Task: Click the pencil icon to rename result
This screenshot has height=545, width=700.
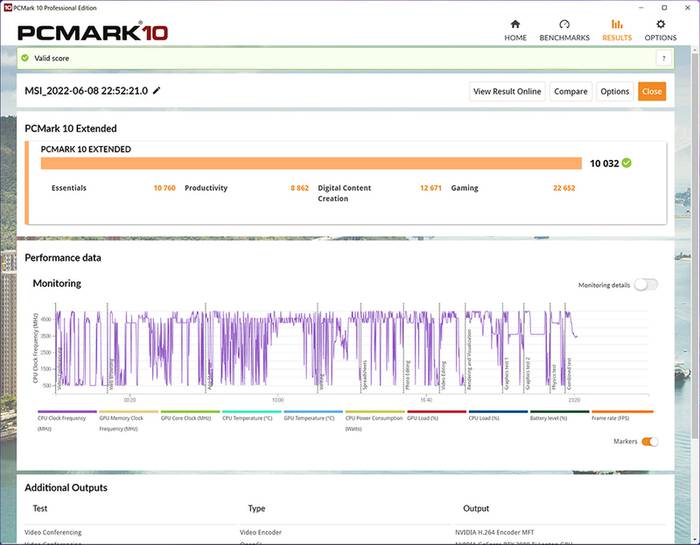Action: click(x=156, y=91)
